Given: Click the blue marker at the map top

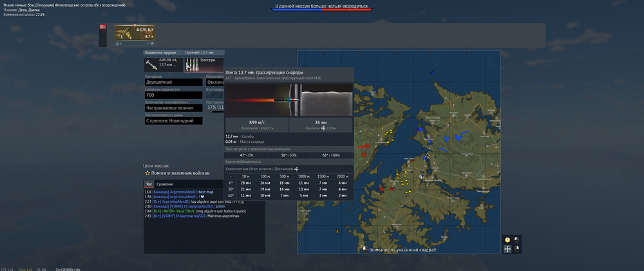Looking at the screenshot, I should click(431, 73).
